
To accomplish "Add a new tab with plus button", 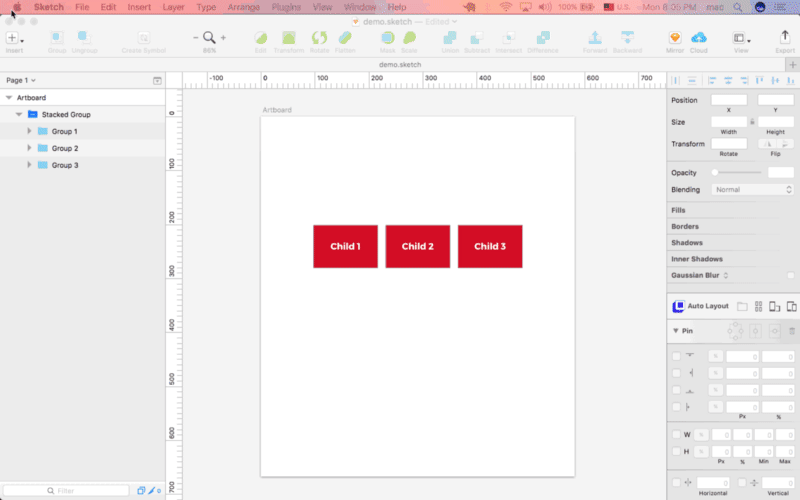I will click(x=792, y=65).
